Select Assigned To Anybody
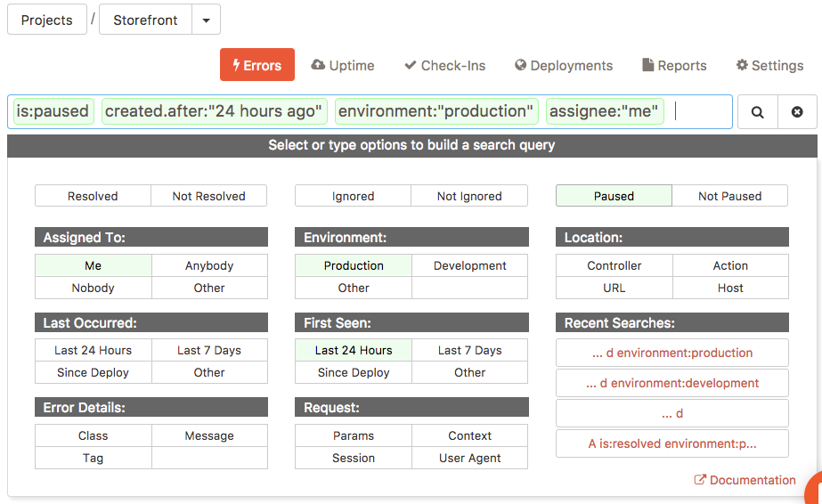Image resolution: width=822 pixels, height=504 pixels. point(209,265)
